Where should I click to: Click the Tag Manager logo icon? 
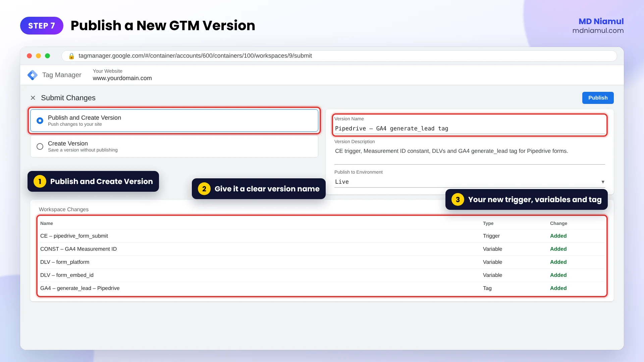(33, 75)
